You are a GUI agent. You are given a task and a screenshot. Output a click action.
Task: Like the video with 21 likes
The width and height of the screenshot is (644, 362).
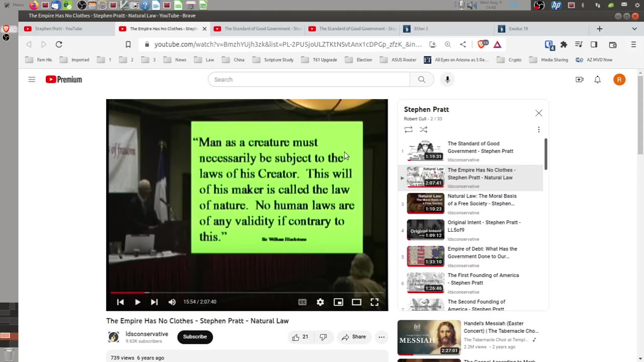tap(300, 337)
